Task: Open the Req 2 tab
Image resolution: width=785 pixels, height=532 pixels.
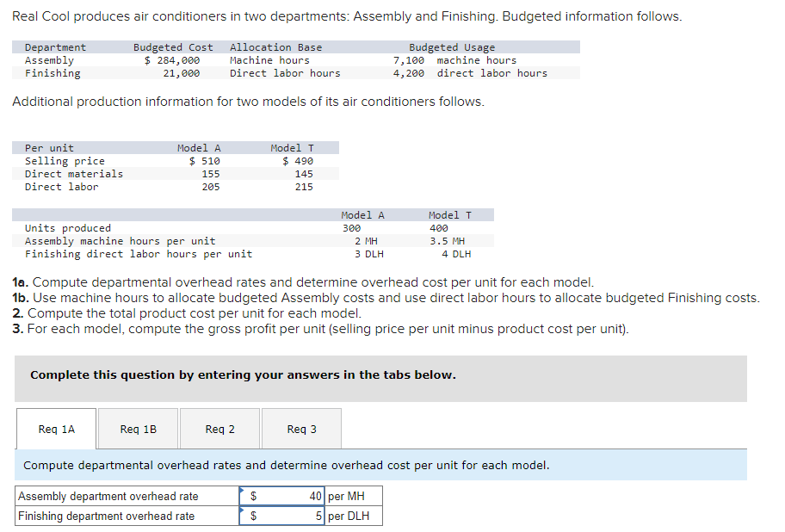Action: point(219,428)
